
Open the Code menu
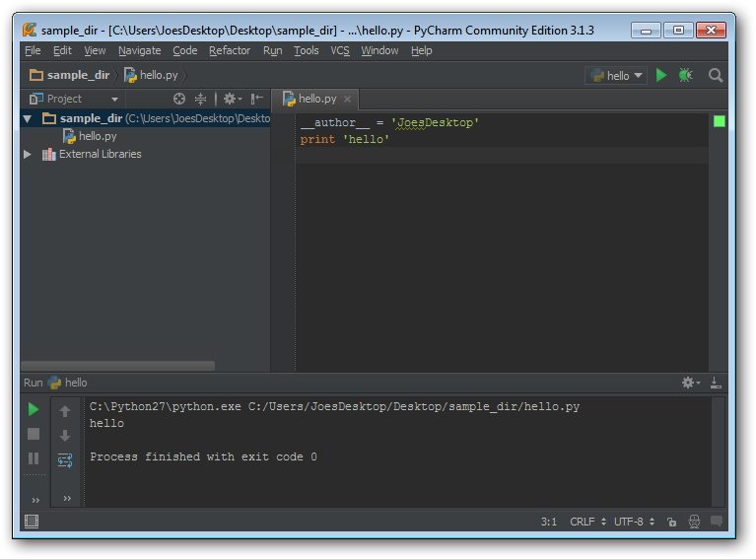184,50
